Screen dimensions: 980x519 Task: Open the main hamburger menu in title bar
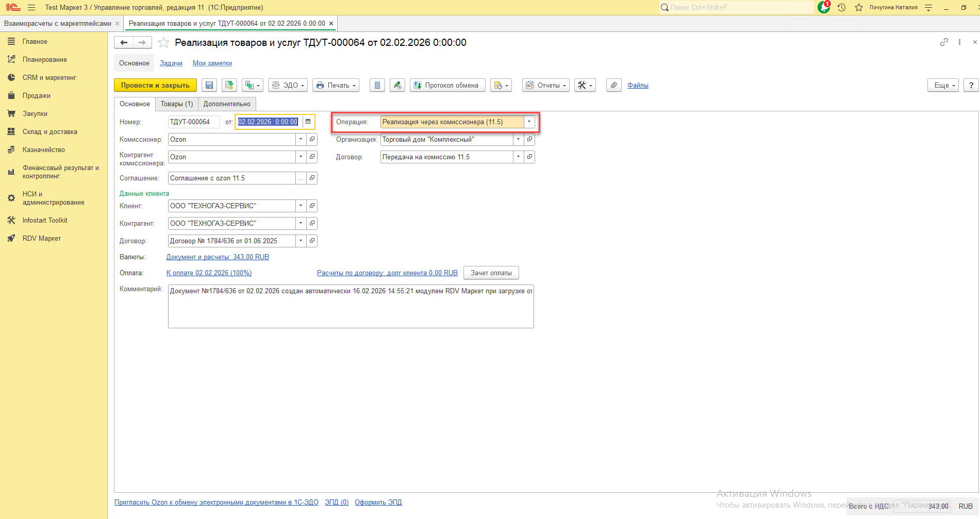click(31, 8)
